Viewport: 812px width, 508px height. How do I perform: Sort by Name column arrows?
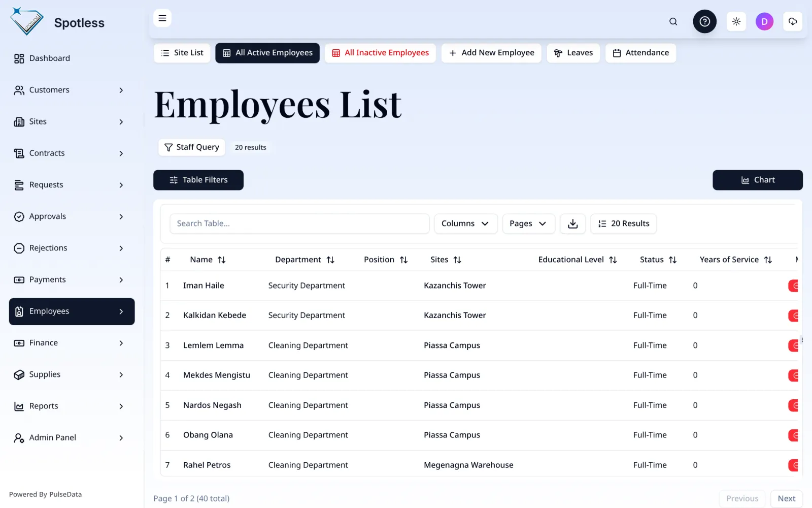[x=222, y=260]
